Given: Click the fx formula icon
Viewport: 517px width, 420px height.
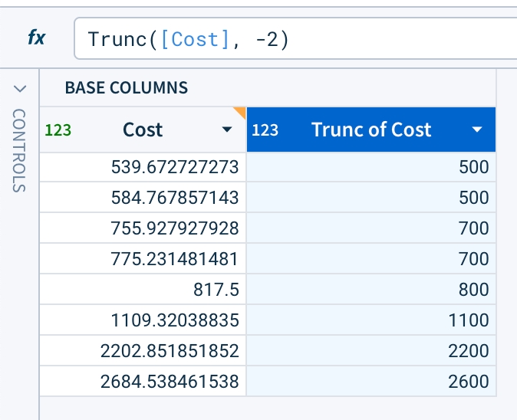Looking at the screenshot, I should 35,38.
